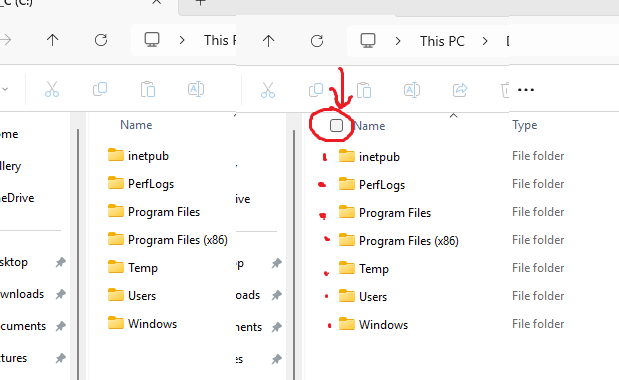Sort by Name header in the right window

click(x=369, y=126)
